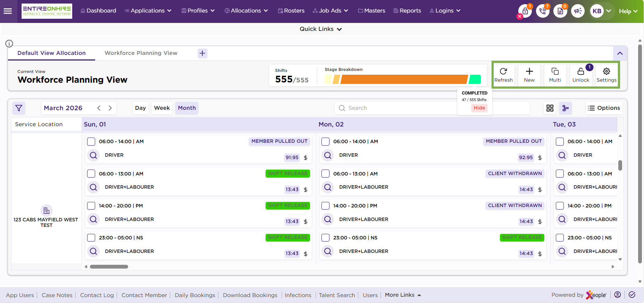Image resolution: width=644 pixels, height=303 pixels.
Task: Open the Talent Search link
Action: pos(337,295)
